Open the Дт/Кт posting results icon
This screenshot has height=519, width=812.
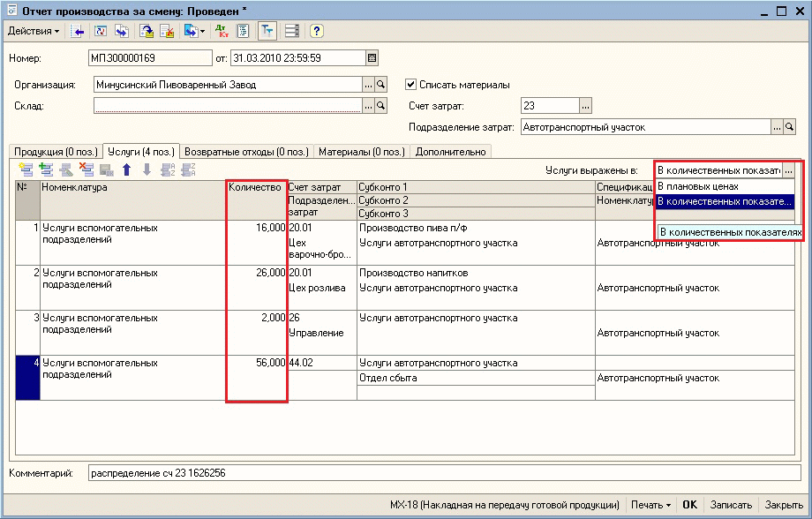point(222,31)
